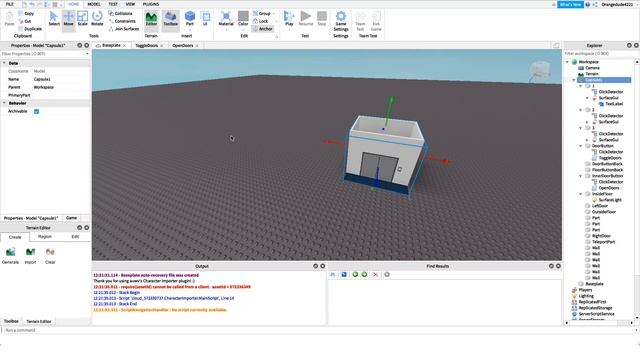Screen dimensions: 640x360
Task: Open the Material picker
Action: tap(226, 19)
